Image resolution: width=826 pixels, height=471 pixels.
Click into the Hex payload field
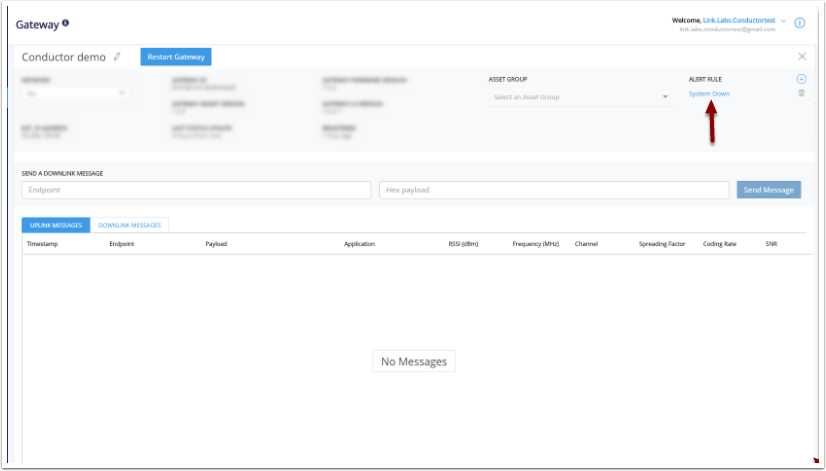click(553, 190)
